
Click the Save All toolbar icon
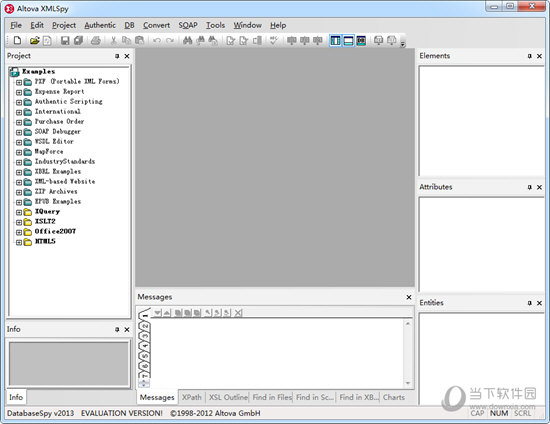point(78,41)
